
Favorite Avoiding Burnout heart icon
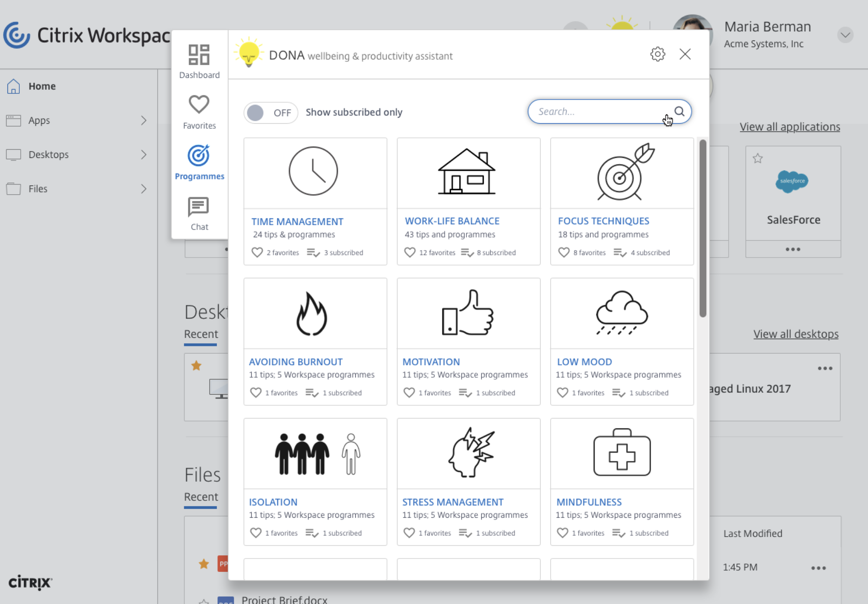click(x=256, y=393)
